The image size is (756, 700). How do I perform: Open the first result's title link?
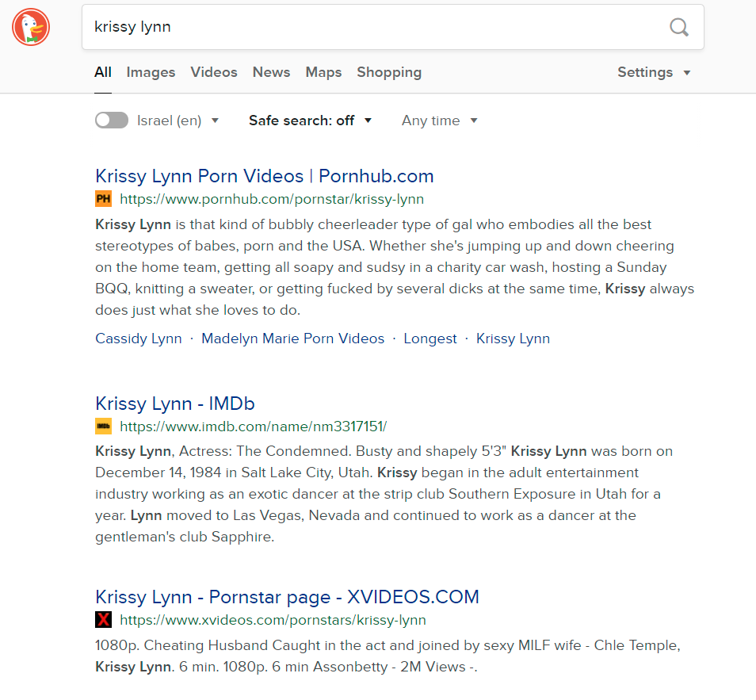265,176
